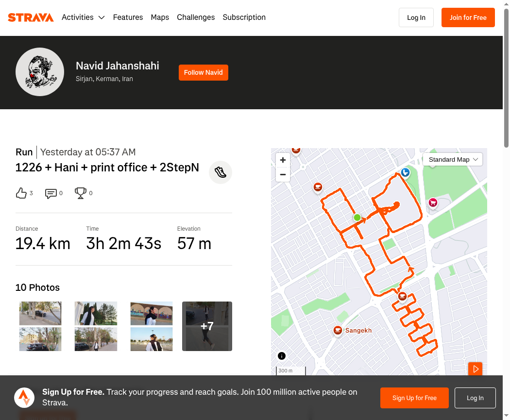The image size is (510, 420).
Task: Click the Sirjan, Kerman, Iran location text
Action: (x=104, y=79)
